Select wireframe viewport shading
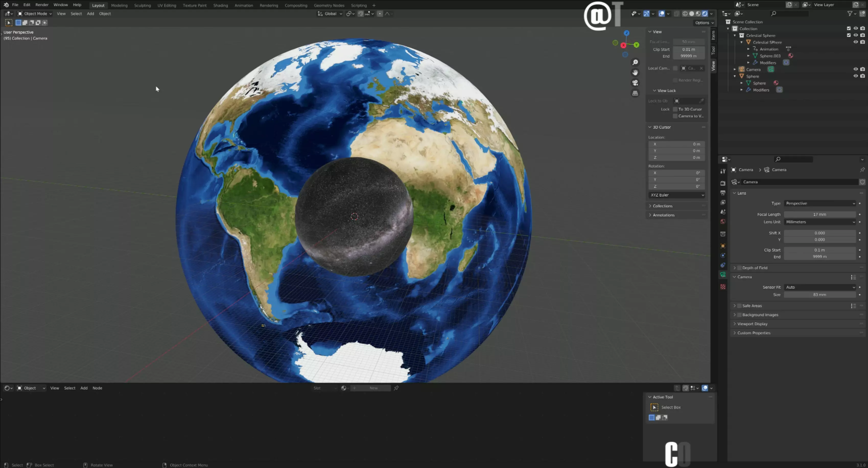Image resolution: width=868 pixels, height=468 pixels. tap(685, 14)
